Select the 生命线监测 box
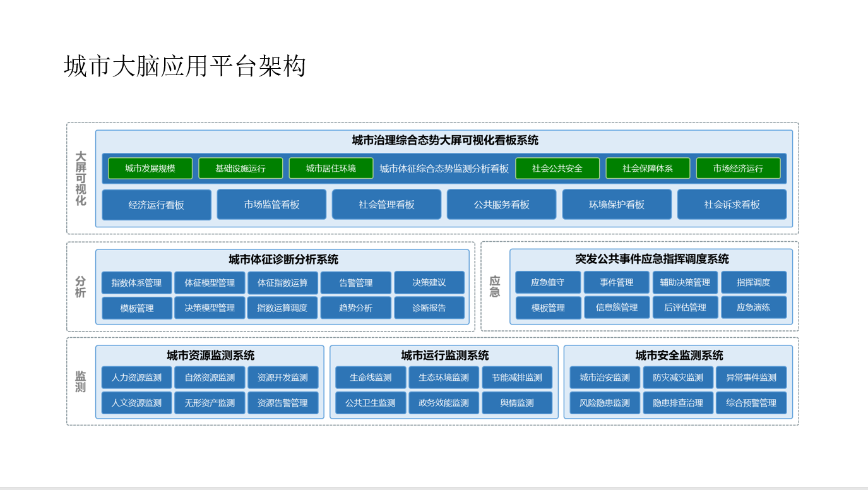This screenshot has width=868, height=490. pos(371,378)
